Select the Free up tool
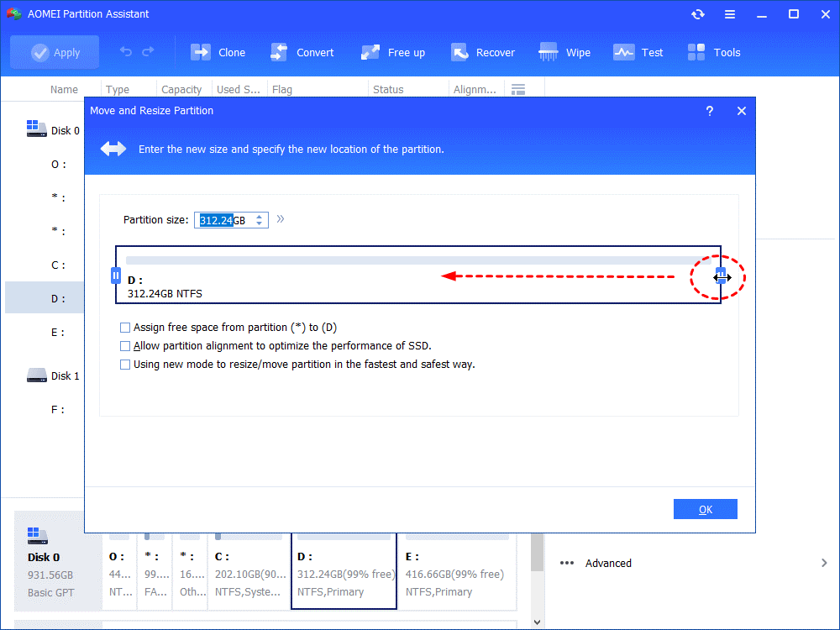Viewport: 840px width, 630px height. click(x=370, y=52)
